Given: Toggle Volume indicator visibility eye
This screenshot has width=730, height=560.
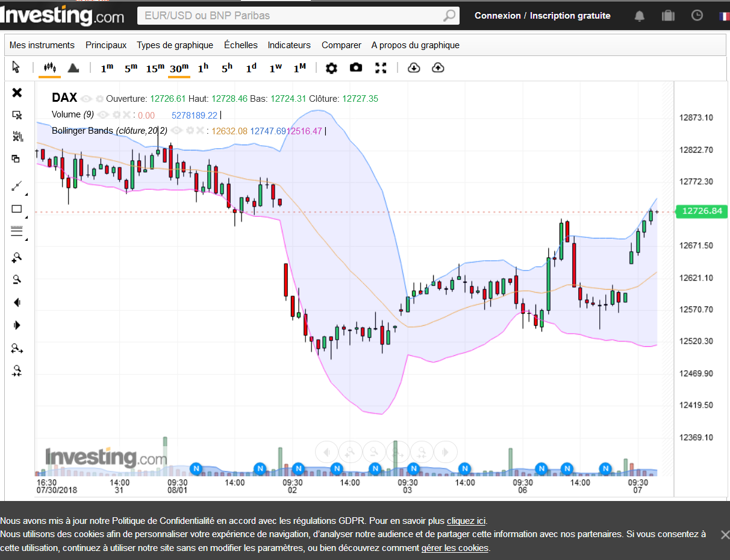Looking at the screenshot, I should pyautogui.click(x=103, y=114).
